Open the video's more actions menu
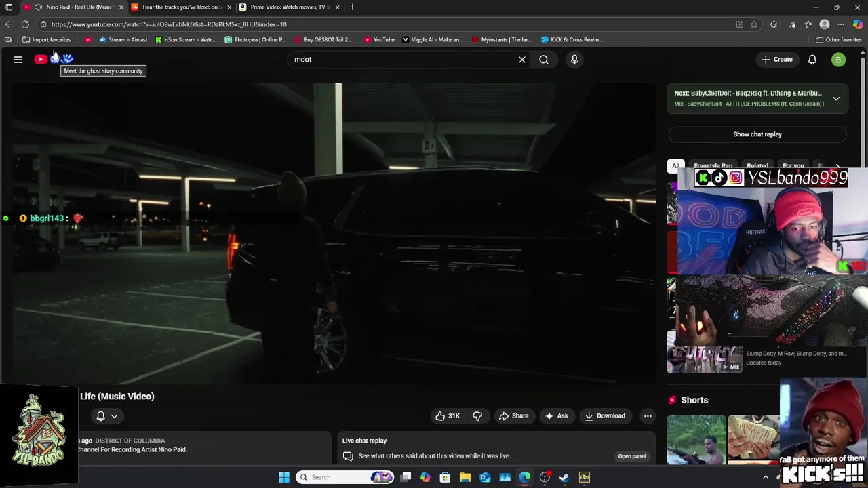 coord(648,416)
